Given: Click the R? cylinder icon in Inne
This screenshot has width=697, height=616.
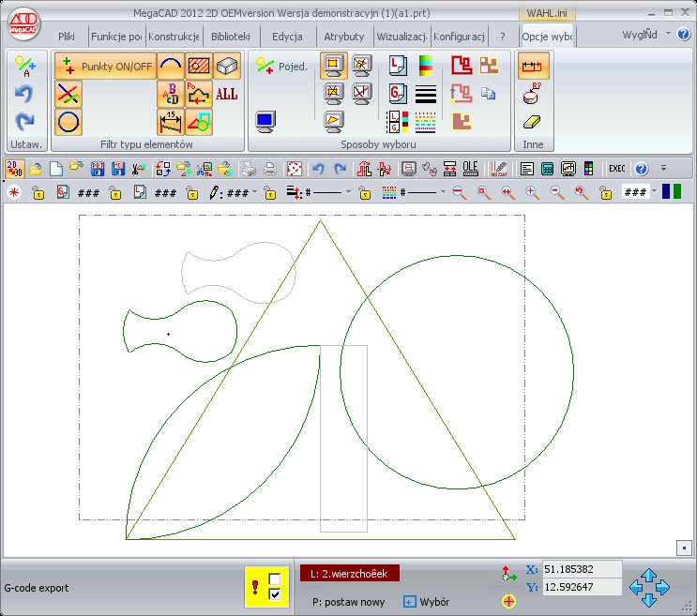Looking at the screenshot, I should point(532,94).
